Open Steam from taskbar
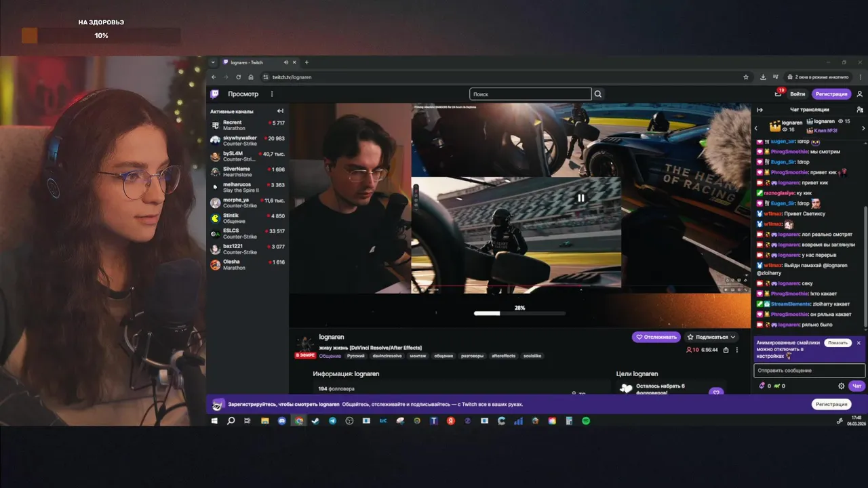The image size is (868, 488). pos(315,421)
